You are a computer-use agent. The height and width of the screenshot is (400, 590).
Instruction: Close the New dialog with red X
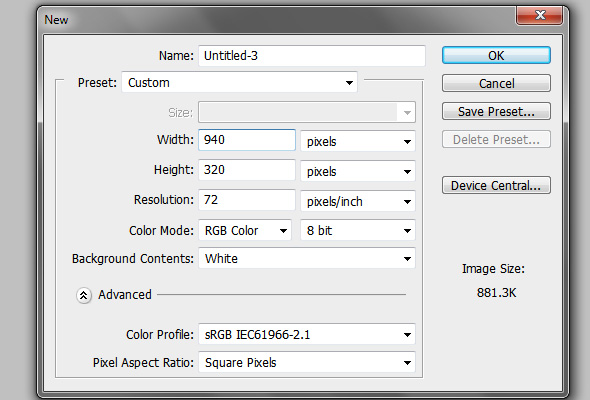(x=540, y=15)
